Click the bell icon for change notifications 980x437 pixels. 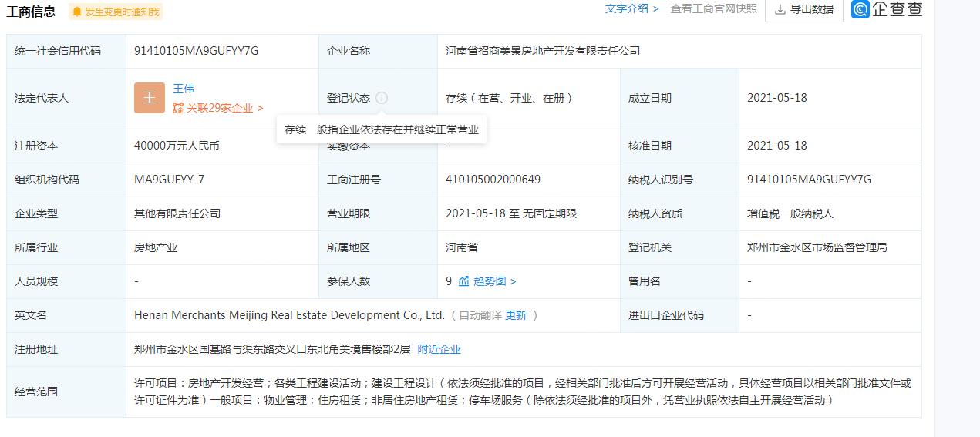click(x=77, y=12)
